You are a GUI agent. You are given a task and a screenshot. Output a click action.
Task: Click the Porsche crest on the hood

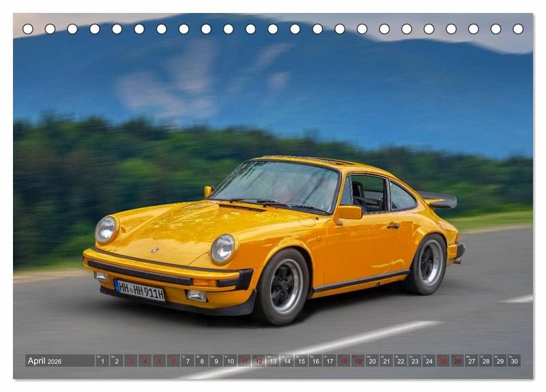click(154, 250)
